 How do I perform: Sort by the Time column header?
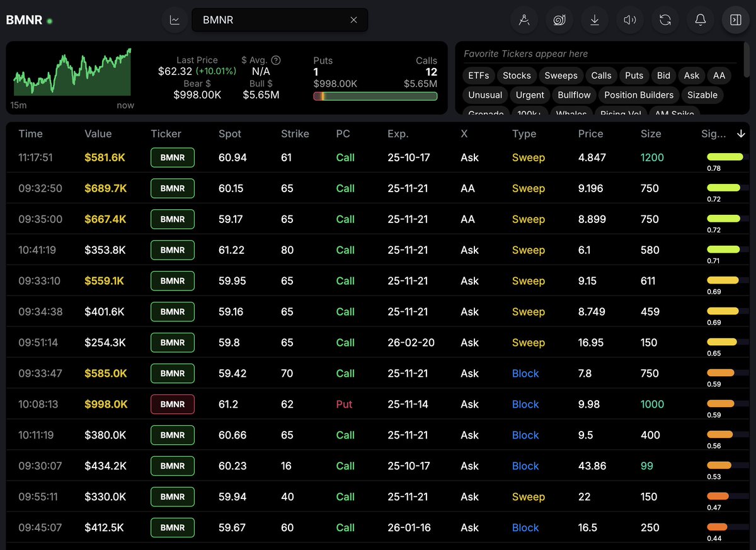[30, 134]
